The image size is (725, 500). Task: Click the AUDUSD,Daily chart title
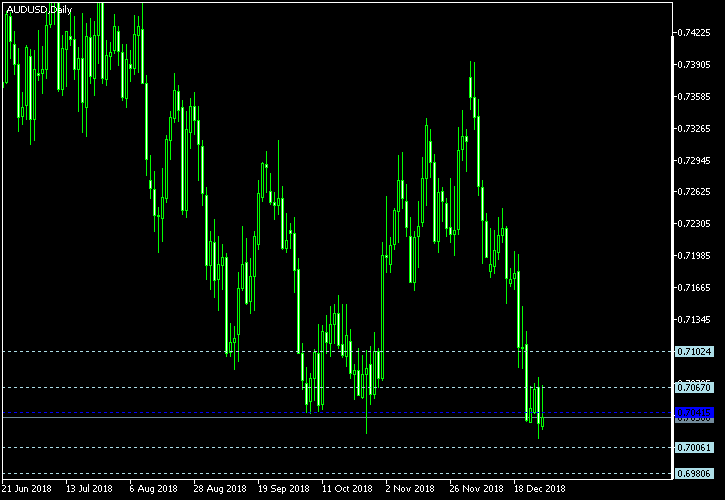tap(39, 10)
